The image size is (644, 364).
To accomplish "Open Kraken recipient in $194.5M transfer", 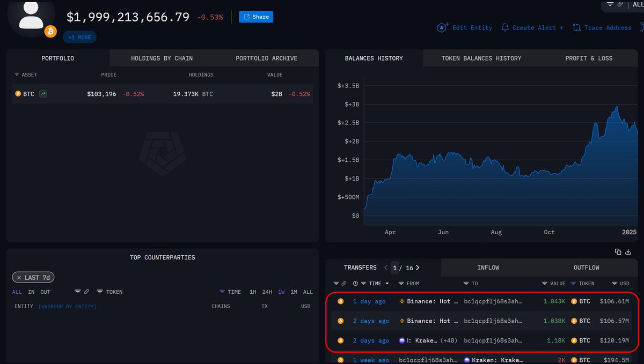I will coord(493,360).
